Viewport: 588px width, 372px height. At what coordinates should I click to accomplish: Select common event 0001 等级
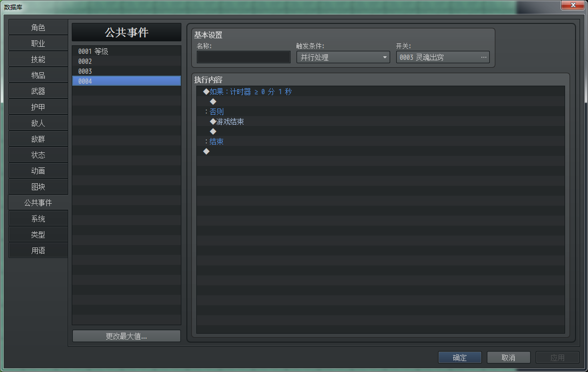pyautogui.click(x=127, y=51)
